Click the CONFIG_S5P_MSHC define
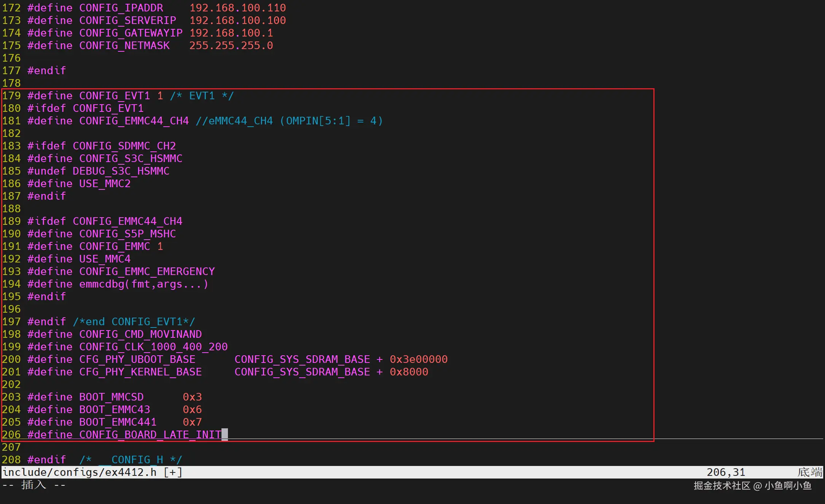 pyautogui.click(x=127, y=234)
